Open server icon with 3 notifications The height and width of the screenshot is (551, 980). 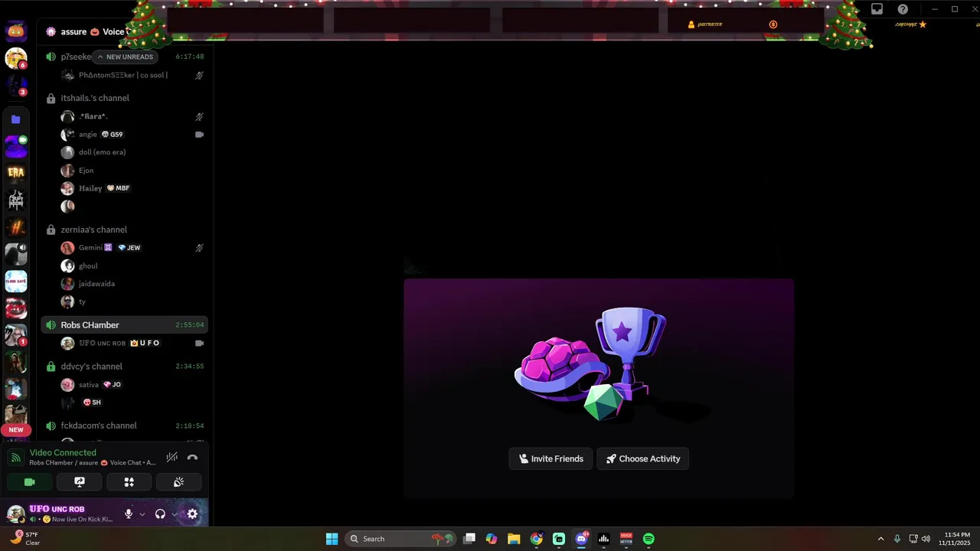pyautogui.click(x=16, y=86)
